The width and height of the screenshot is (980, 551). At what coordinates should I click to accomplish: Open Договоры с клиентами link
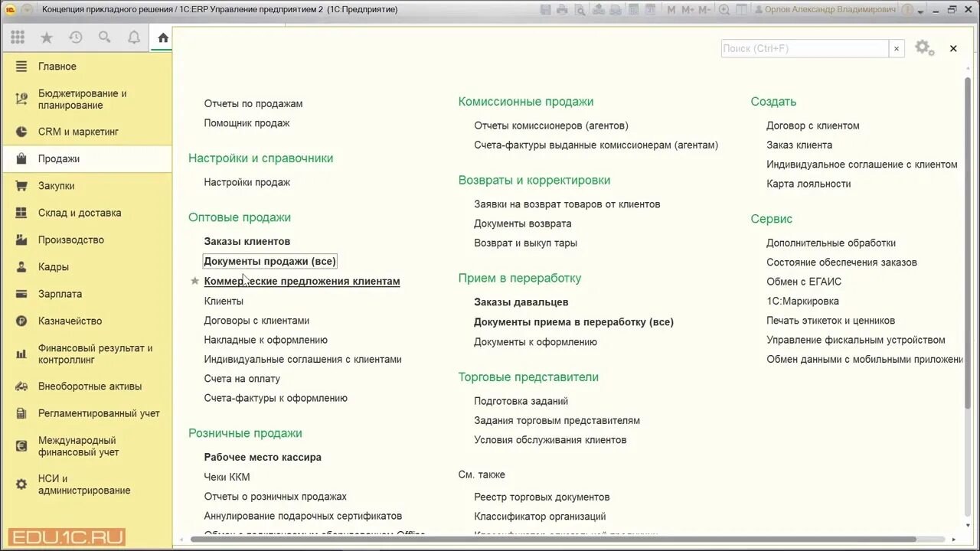(256, 321)
